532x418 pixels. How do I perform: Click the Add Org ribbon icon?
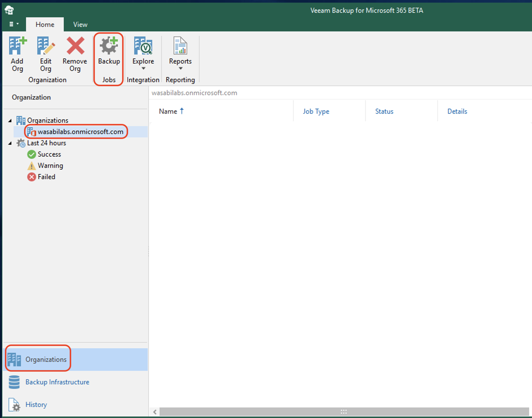tap(17, 46)
